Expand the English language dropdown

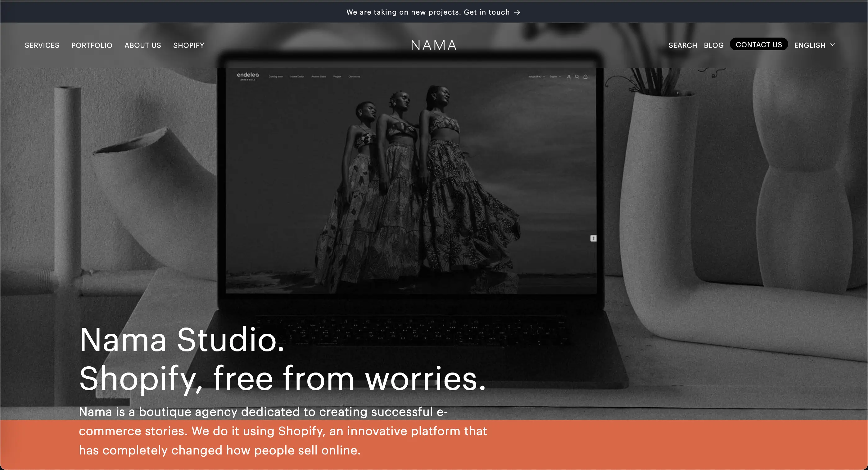click(x=814, y=45)
